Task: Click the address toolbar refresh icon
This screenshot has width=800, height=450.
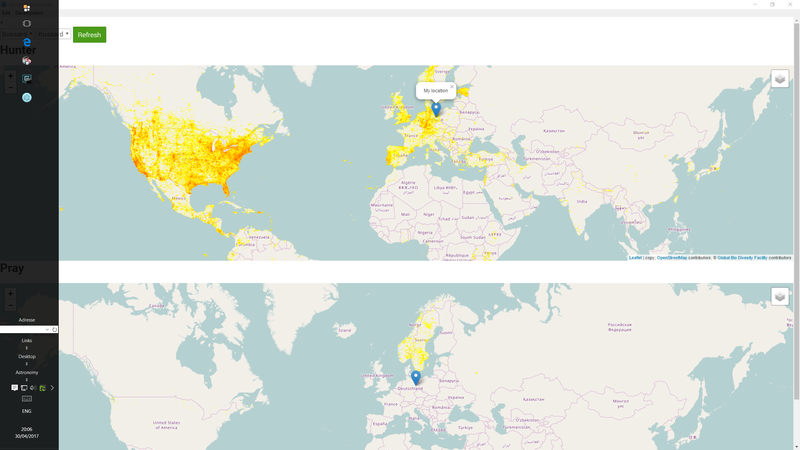Action: tap(55, 329)
